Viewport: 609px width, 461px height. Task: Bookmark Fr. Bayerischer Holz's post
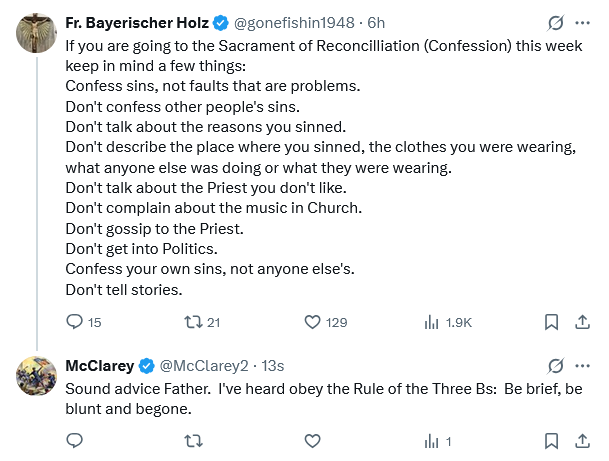551,322
